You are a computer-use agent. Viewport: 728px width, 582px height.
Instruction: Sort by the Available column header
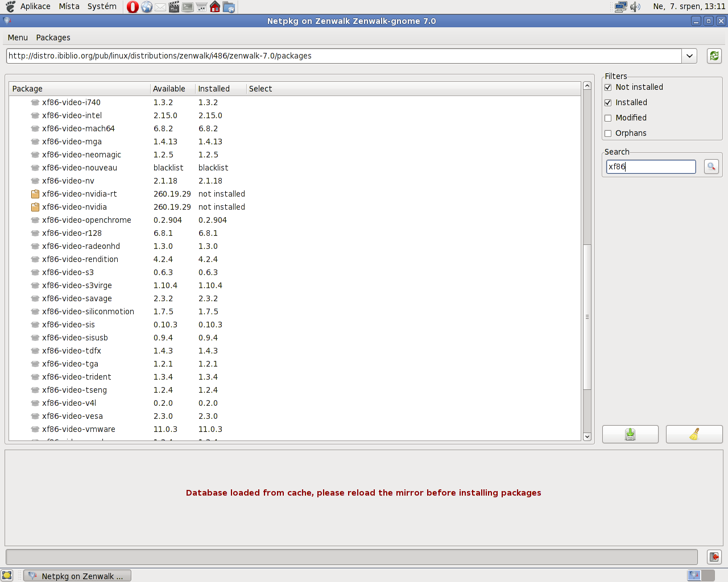[x=172, y=89]
